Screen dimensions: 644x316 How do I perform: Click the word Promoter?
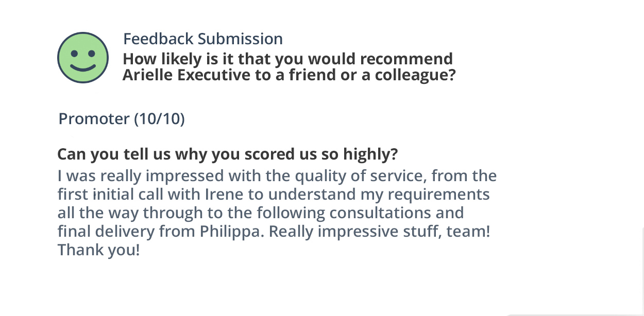tap(94, 119)
